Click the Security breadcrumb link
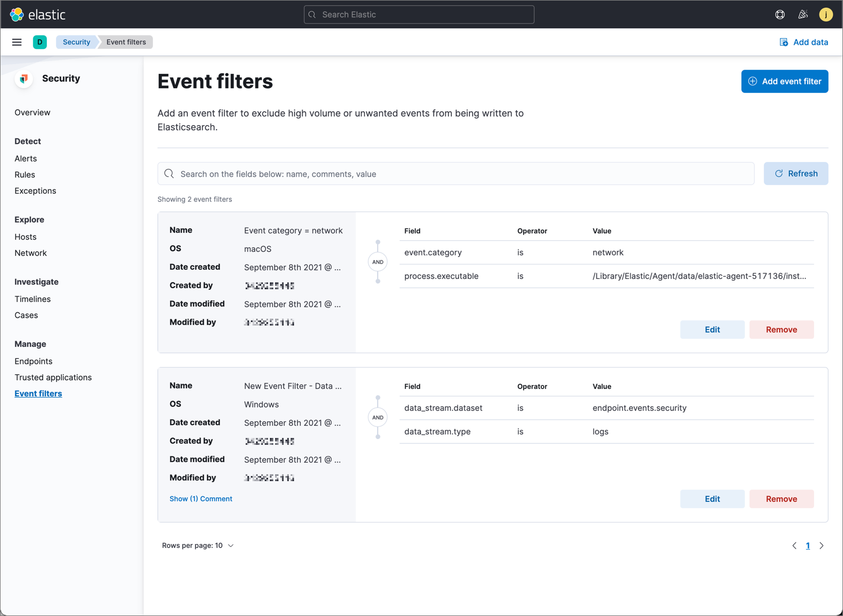The height and width of the screenshot is (616, 843). (76, 41)
